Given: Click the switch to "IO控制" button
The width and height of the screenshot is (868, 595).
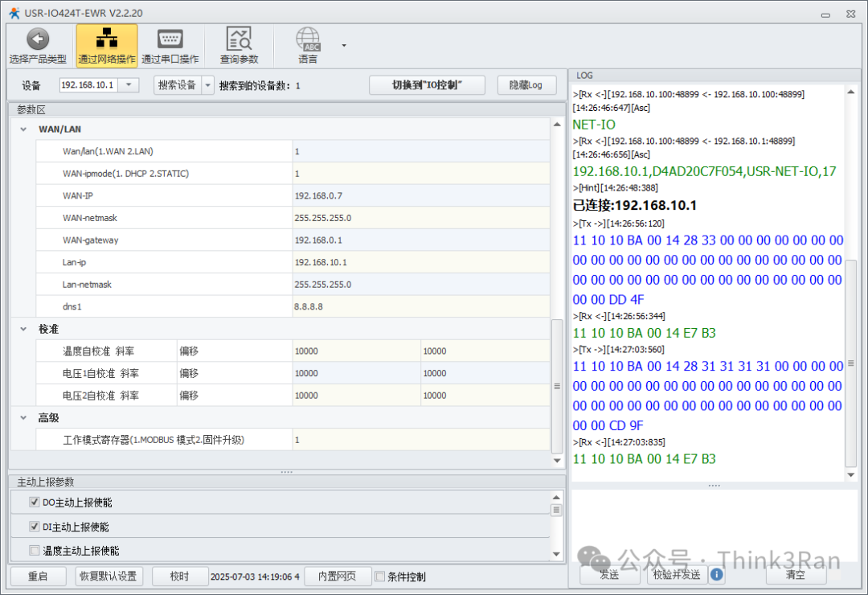Looking at the screenshot, I should click(x=427, y=85).
